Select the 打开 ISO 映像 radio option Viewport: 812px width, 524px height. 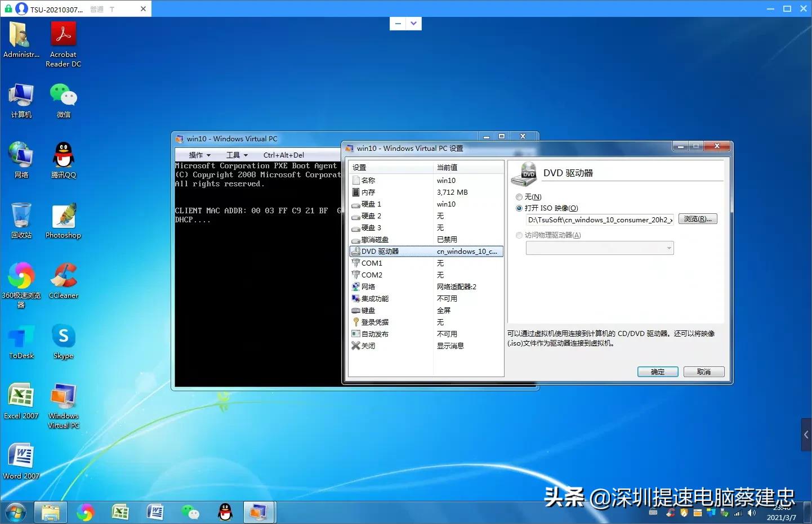click(x=519, y=208)
